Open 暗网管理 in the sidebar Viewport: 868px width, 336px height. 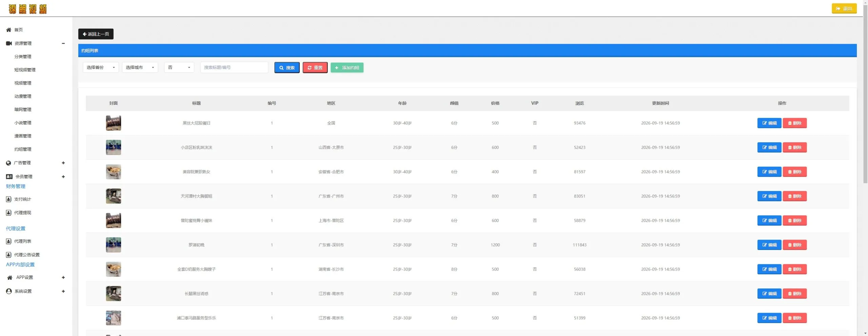point(23,109)
